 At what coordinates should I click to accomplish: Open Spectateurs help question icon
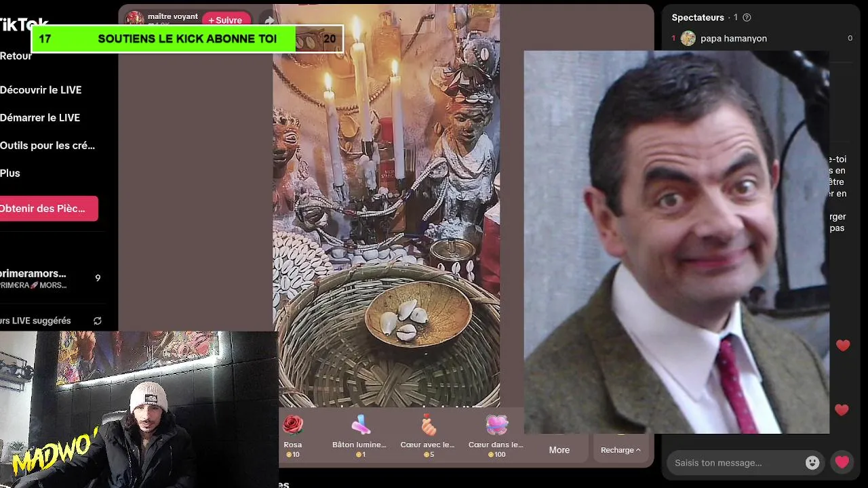pyautogui.click(x=747, y=18)
